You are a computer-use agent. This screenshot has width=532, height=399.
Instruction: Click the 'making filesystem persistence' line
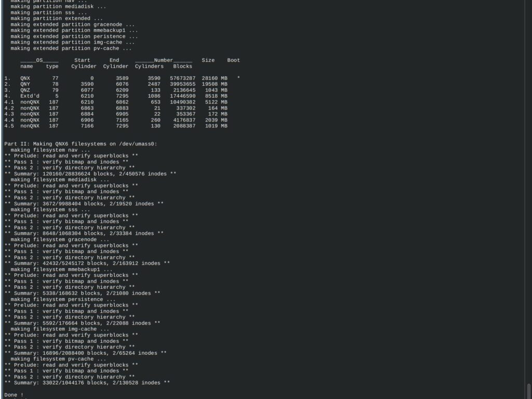pyautogui.click(x=63, y=299)
